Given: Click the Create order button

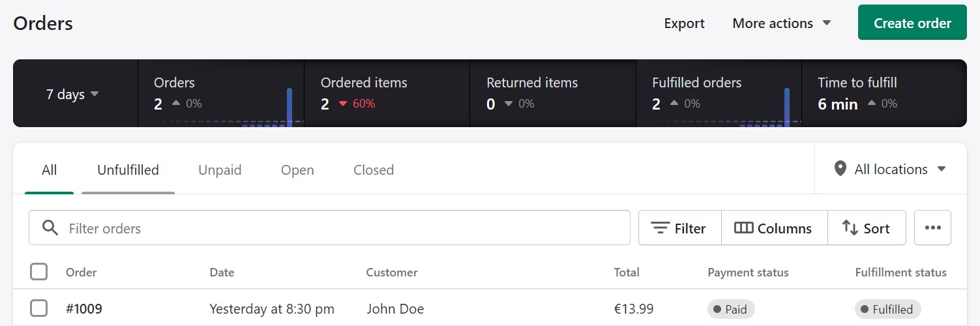Looking at the screenshot, I should (x=912, y=23).
